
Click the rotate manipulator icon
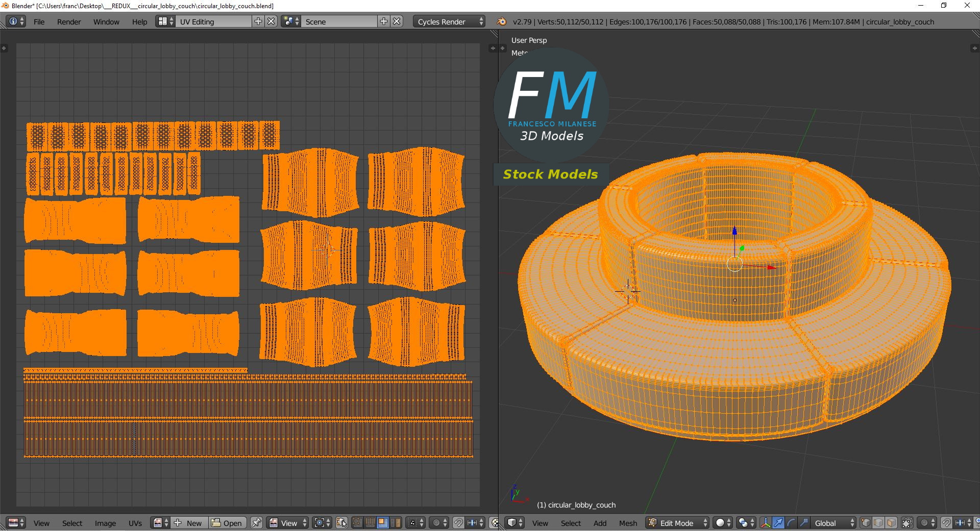point(791,523)
